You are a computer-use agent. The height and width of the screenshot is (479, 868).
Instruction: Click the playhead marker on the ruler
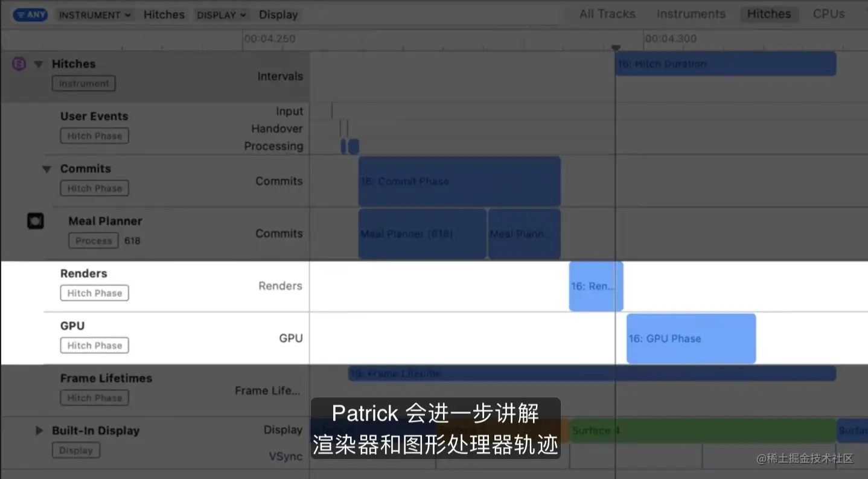(615, 48)
